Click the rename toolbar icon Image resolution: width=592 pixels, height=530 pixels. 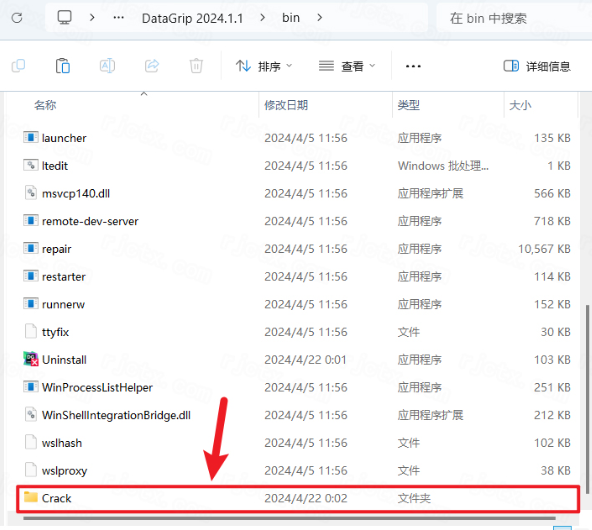[x=107, y=66]
